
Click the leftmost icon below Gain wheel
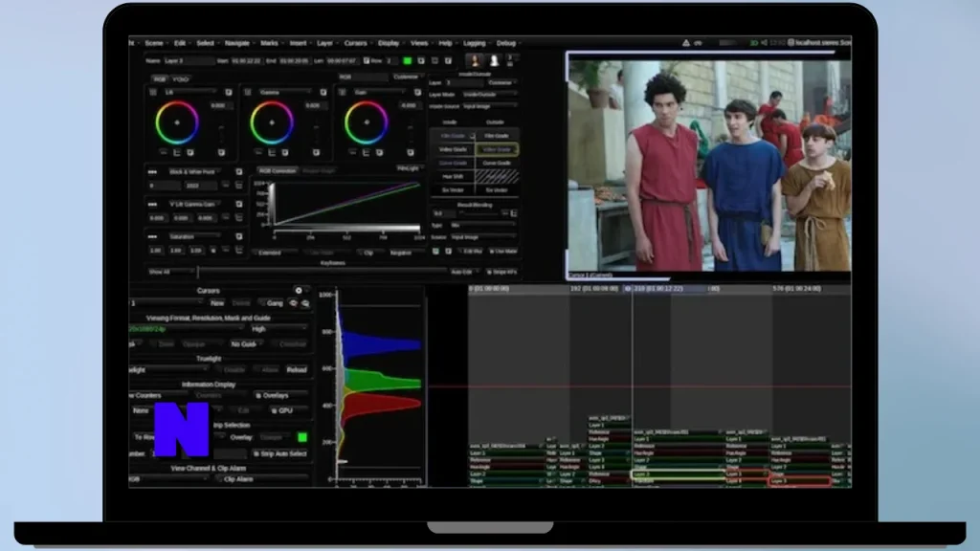352,152
